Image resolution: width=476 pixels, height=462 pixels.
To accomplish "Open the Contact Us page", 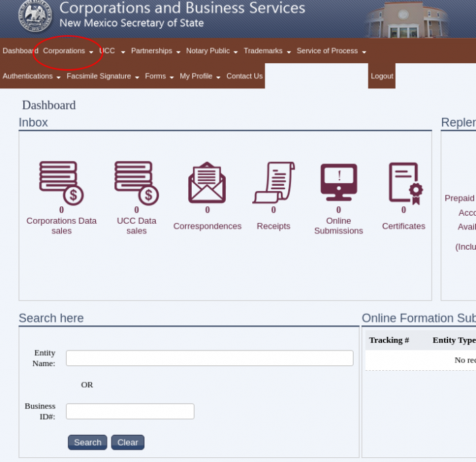I will (244, 76).
